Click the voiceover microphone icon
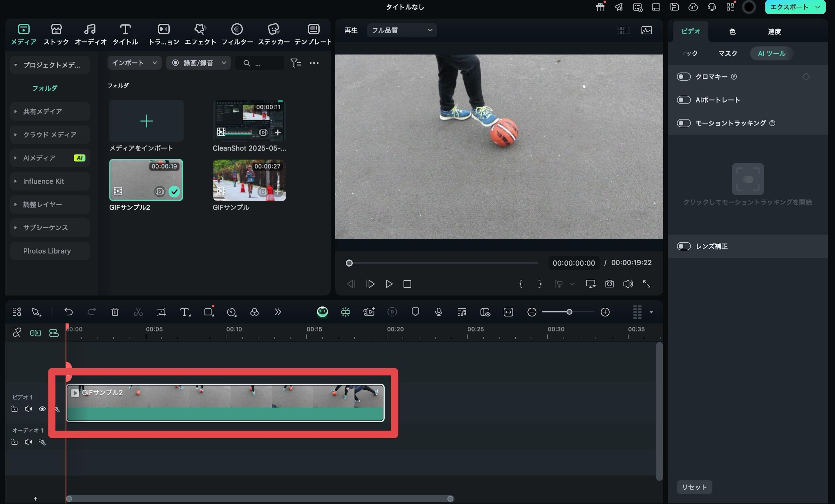Screen dimensions: 835x504 439,312
